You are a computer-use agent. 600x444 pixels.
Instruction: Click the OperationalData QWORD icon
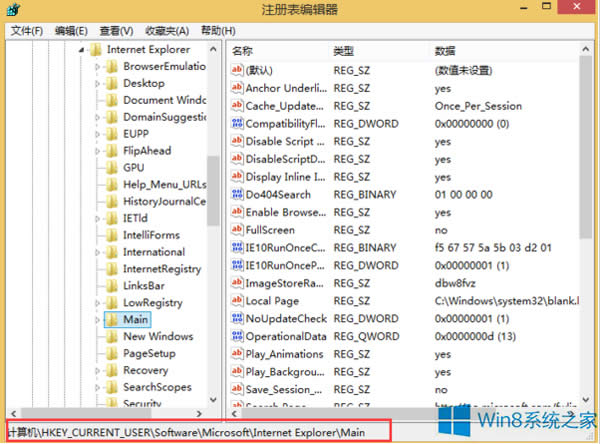pos(237,336)
